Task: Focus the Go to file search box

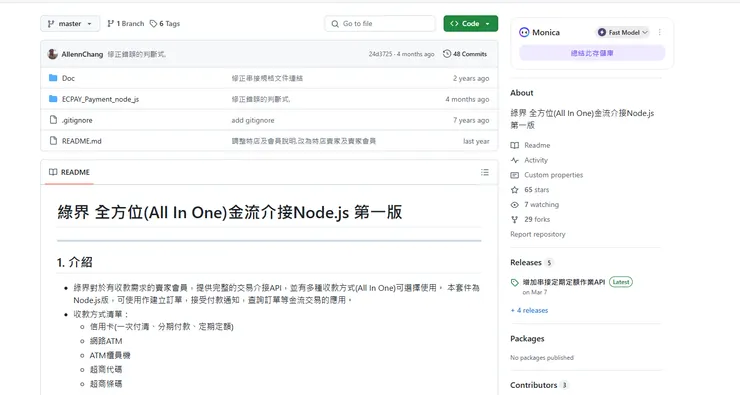Action: [x=380, y=24]
